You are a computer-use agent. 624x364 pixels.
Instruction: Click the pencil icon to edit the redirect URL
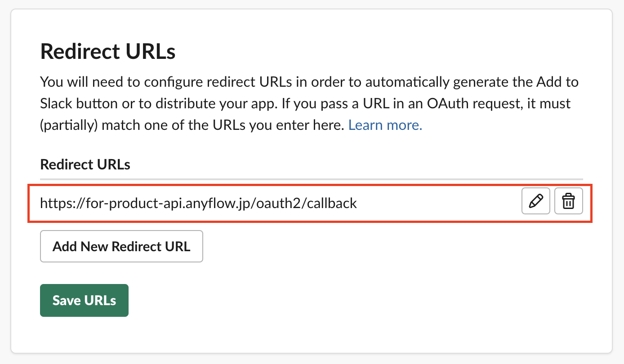click(535, 201)
